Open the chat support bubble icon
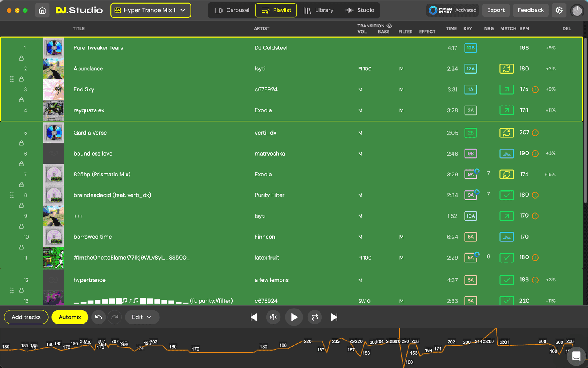The height and width of the screenshot is (368, 588). (576, 356)
